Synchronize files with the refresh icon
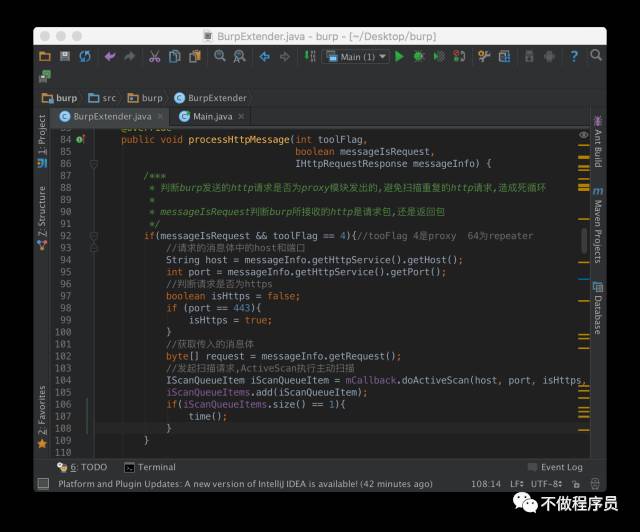This screenshot has width=640, height=532. click(x=85, y=56)
